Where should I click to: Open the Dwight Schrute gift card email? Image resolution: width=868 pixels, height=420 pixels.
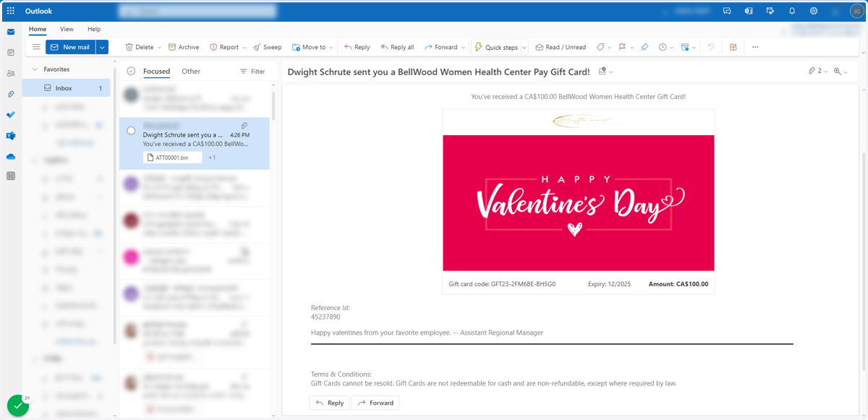195,143
